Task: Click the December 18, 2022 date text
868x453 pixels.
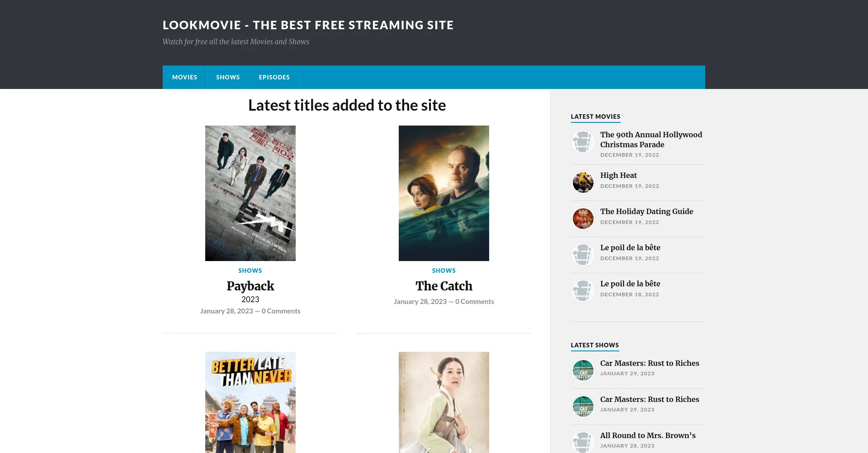Action: pos(630,294)
